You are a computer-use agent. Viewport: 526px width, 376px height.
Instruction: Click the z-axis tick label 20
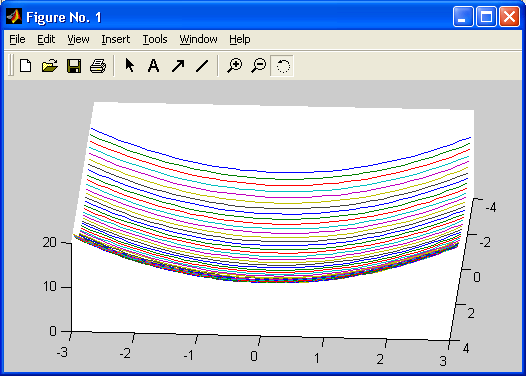tap(50, 243)
